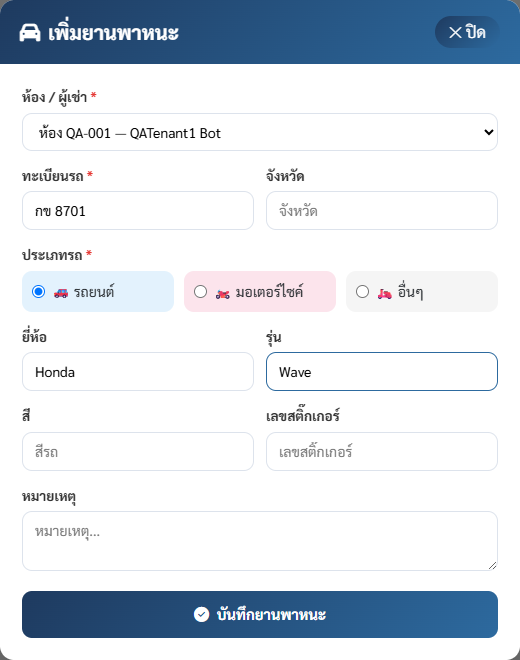The width and height of the screenshot is (520, 660).
Task: Click the X icon beside ปิด
Action: (455, 32)
